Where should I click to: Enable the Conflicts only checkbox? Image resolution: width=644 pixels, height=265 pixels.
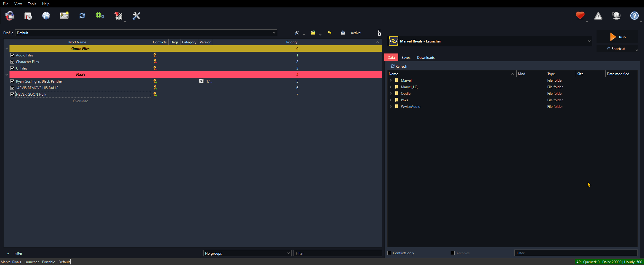[389, 253]
